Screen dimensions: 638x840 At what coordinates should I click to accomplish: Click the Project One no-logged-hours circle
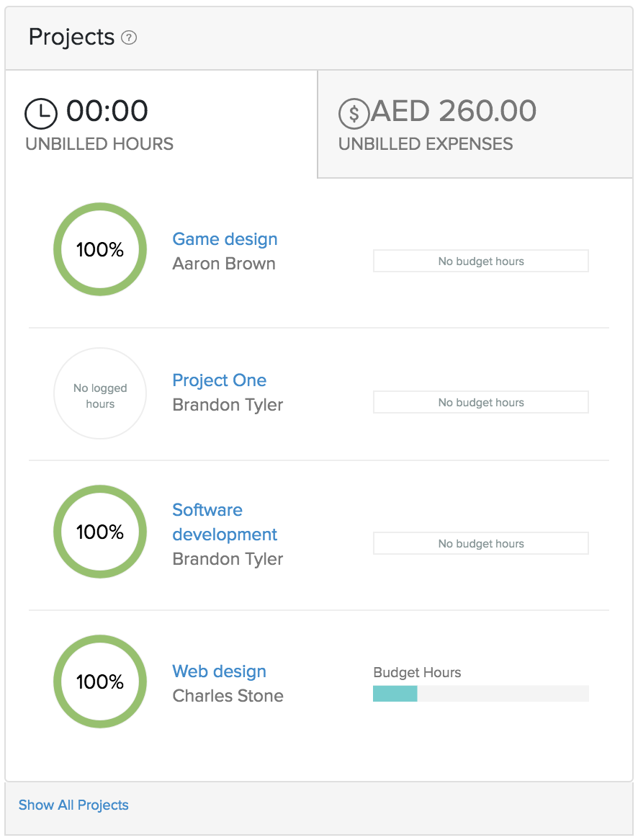(x=100, y=393)
